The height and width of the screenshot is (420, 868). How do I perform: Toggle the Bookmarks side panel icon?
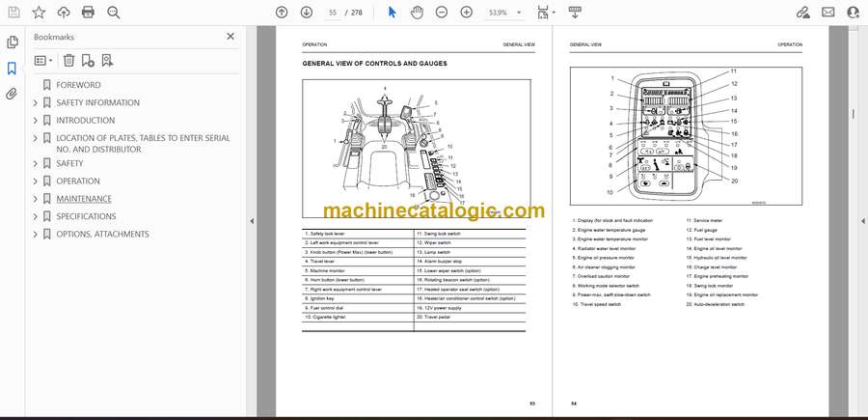point(12,69)
